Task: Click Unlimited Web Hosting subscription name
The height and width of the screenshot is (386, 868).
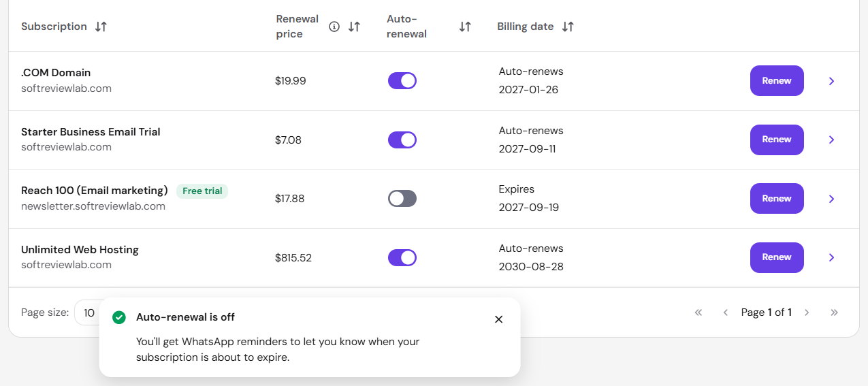Action: tap(80, 250)
